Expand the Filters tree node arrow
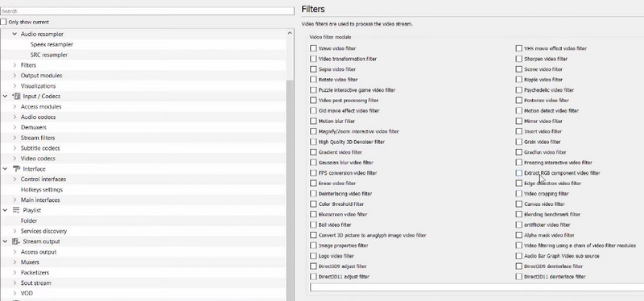Screen dimensions: 644x301 pyautogui.click(x=14, y=65)
